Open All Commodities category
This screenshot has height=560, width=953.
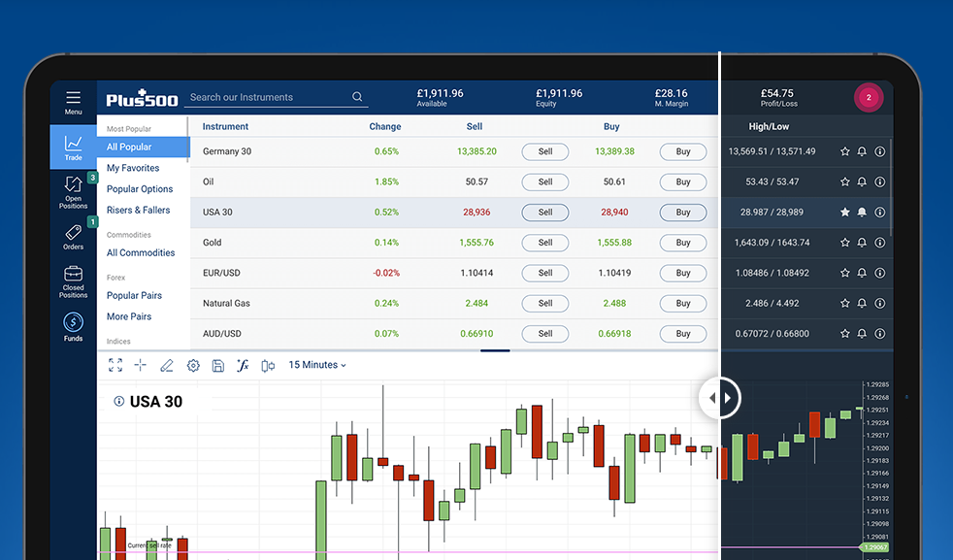point(141,252)
